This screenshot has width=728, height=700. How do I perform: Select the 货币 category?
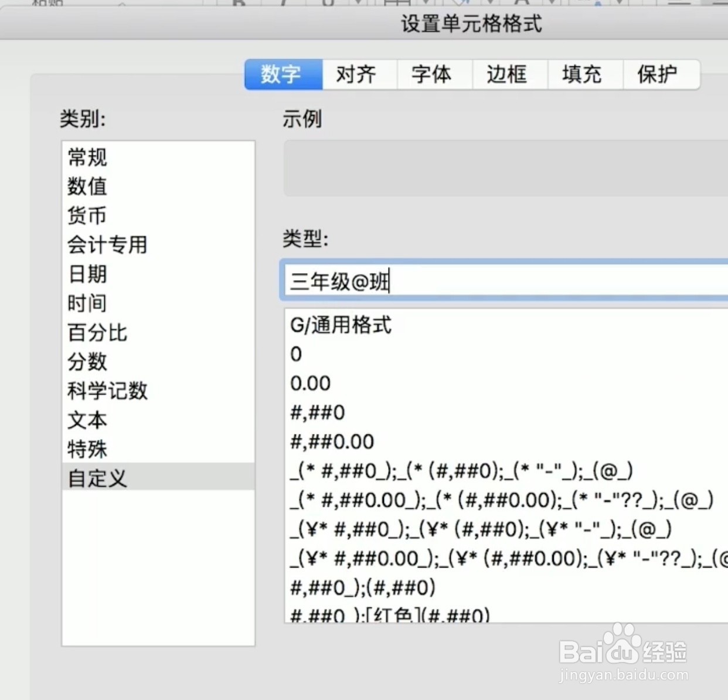click(87, 215)
